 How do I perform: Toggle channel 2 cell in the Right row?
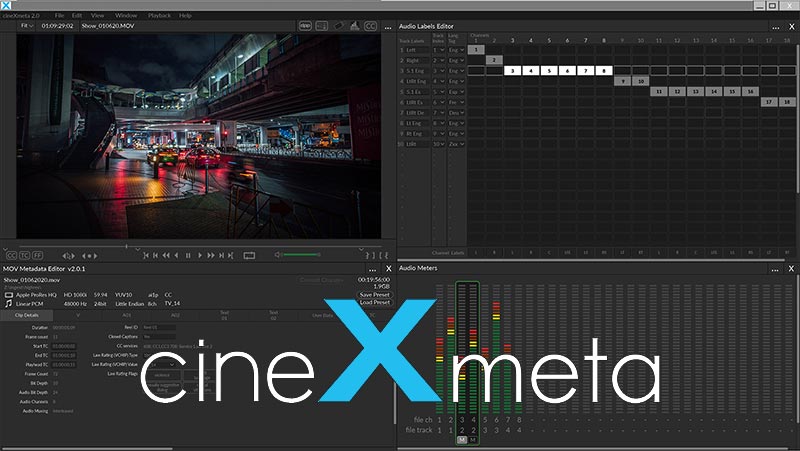pos(494,60)
